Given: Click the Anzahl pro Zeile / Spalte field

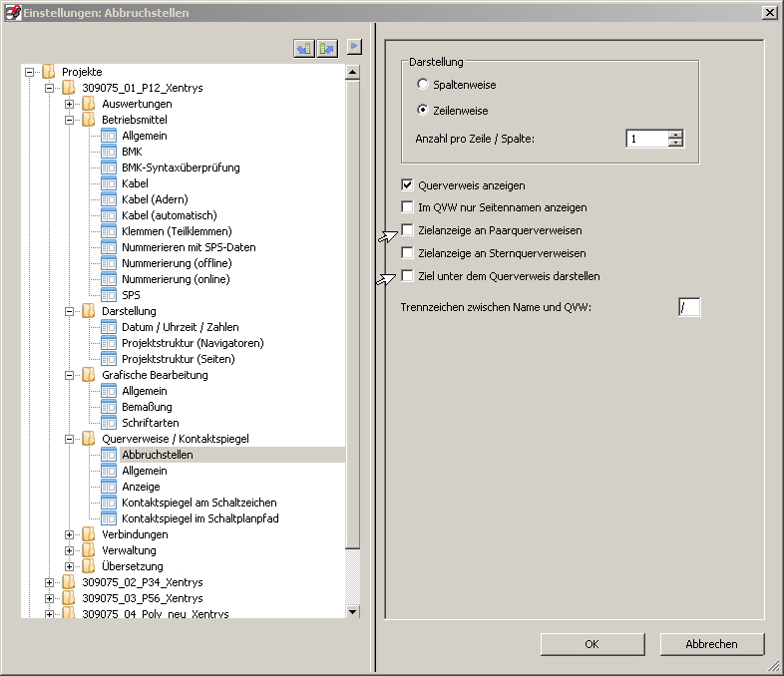Looking at the screenshot, I should 647,139.
